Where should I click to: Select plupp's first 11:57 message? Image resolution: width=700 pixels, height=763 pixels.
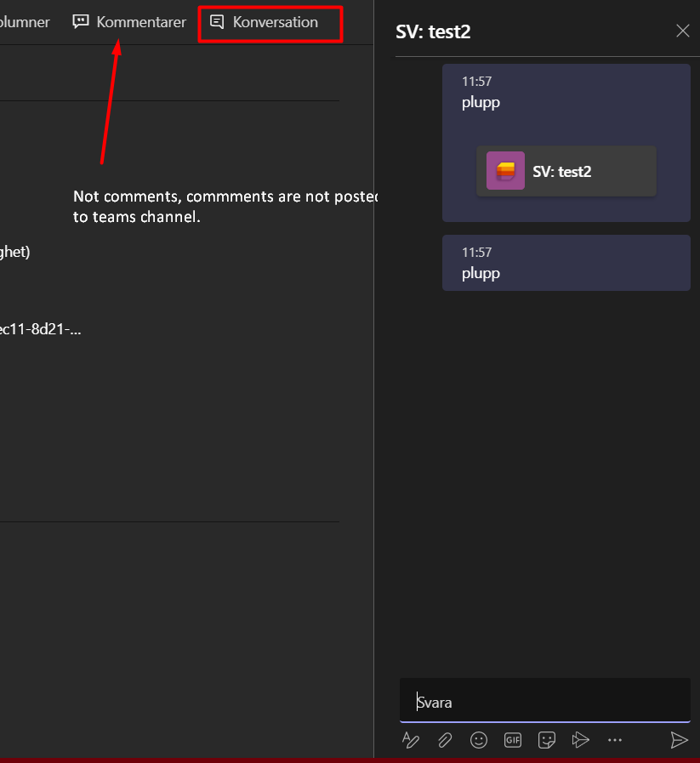point(566,142)
